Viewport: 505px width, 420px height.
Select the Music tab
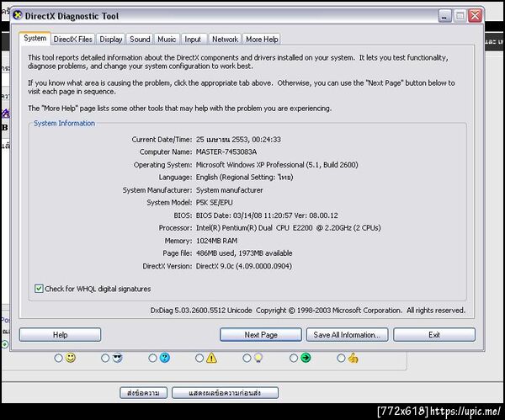(167, 40)
